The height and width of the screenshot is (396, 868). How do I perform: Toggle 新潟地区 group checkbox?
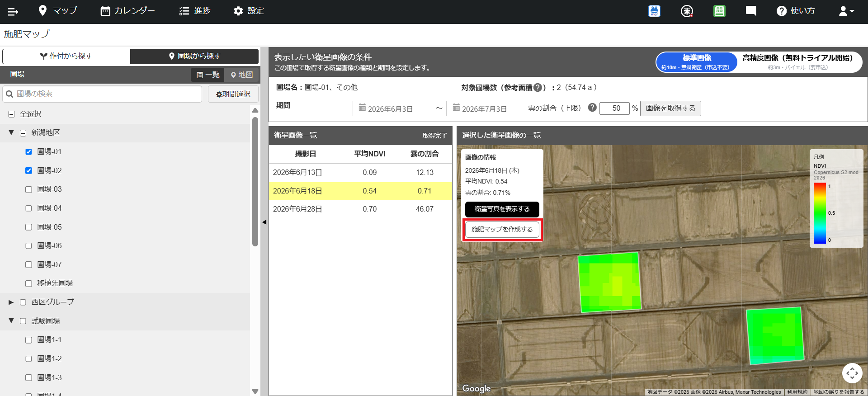click(x=23, y=133)
